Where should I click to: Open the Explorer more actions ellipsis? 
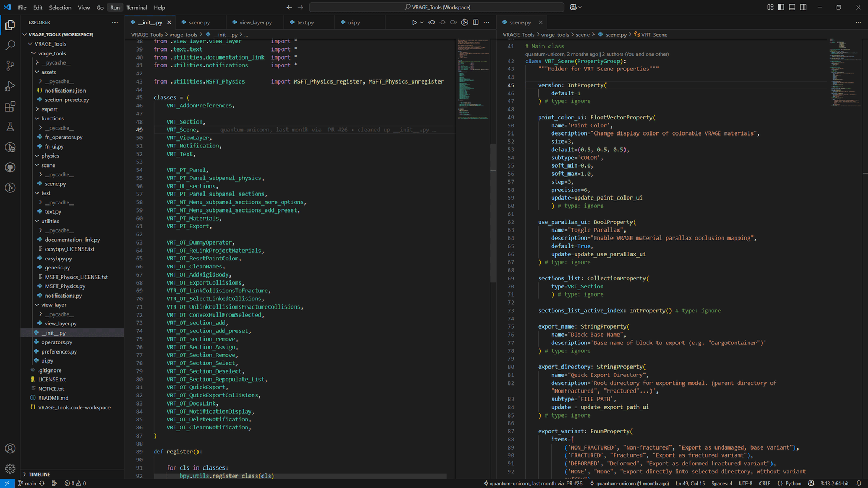coord(115,22)
